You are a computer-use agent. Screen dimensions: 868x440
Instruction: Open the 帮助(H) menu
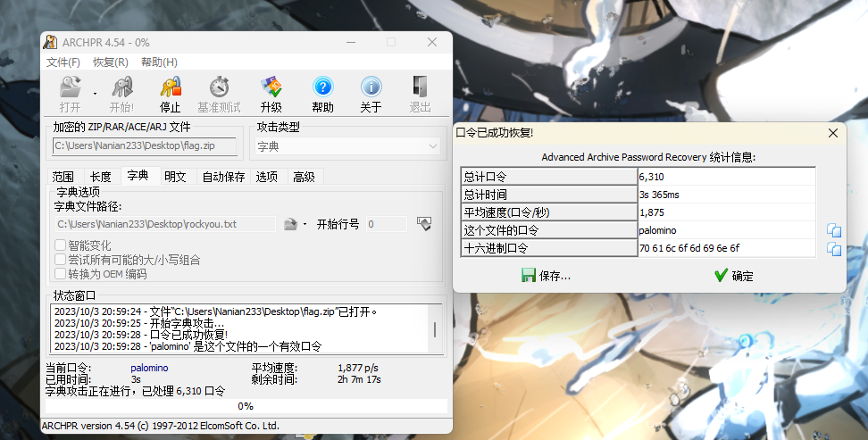click(160, 62)
